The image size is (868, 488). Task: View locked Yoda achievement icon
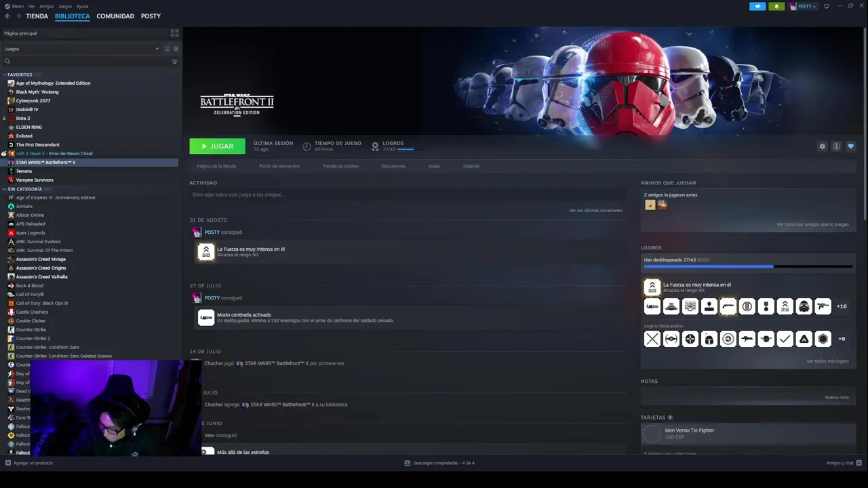tap(766, 339)
